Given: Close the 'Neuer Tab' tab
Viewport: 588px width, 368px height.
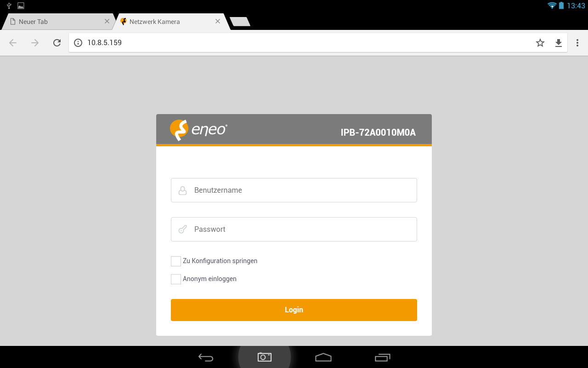Looking at the screenshot, I should click(x=107, y=21).
